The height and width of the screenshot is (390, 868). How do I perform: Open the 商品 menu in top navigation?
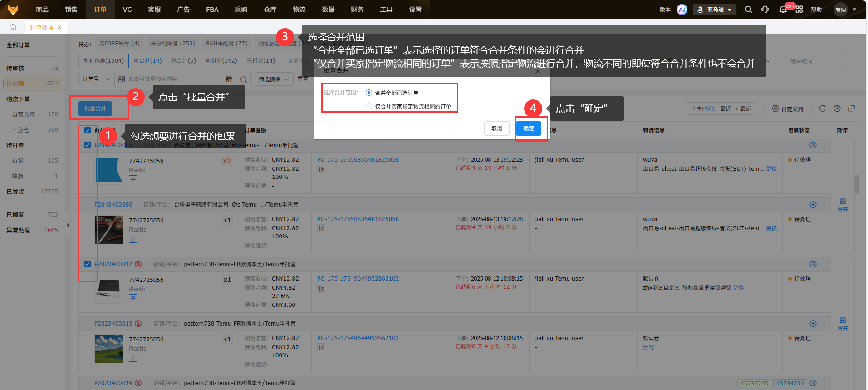[42, 10]
